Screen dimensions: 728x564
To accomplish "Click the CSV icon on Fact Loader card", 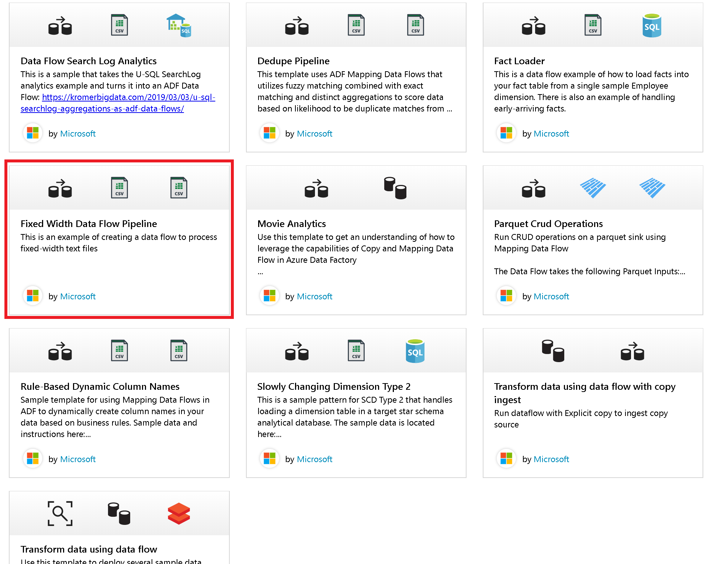I will [x=593, y=25].
